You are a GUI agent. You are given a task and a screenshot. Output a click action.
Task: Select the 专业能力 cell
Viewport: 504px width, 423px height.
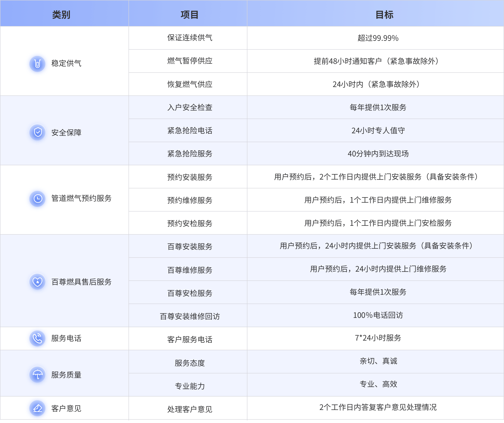pyautogui.click(x=188, y=385)
